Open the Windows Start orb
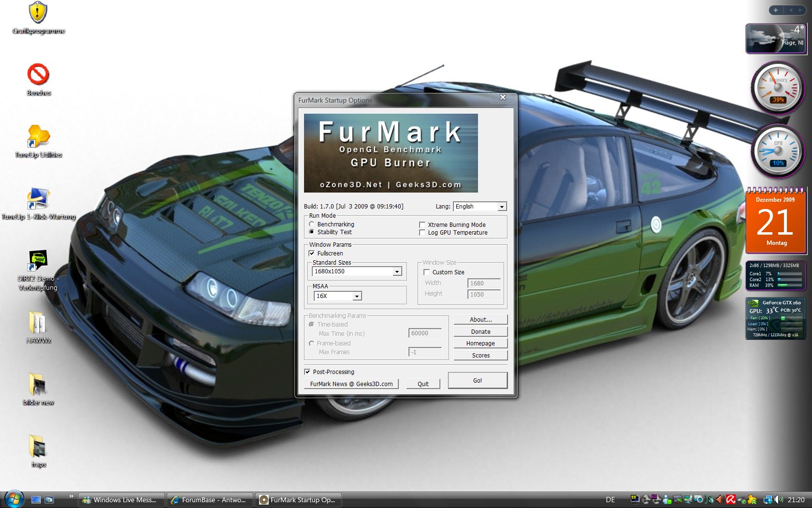The image size is (812, 508). pyautogui.click(x=14, y=499)
